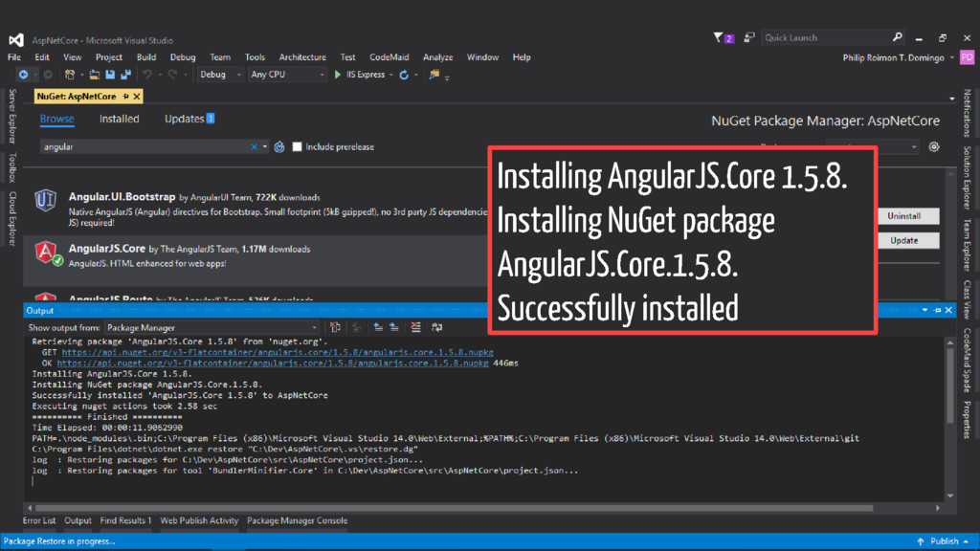The width and height of the screenshot is (980, 551).
Task: Click the New Project toolbar icon
Action: pos(69,75)
